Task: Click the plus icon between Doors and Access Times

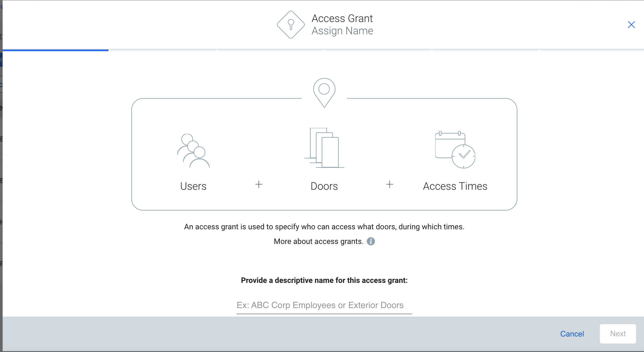Action: pyautogui.click(x=390, y=184)
